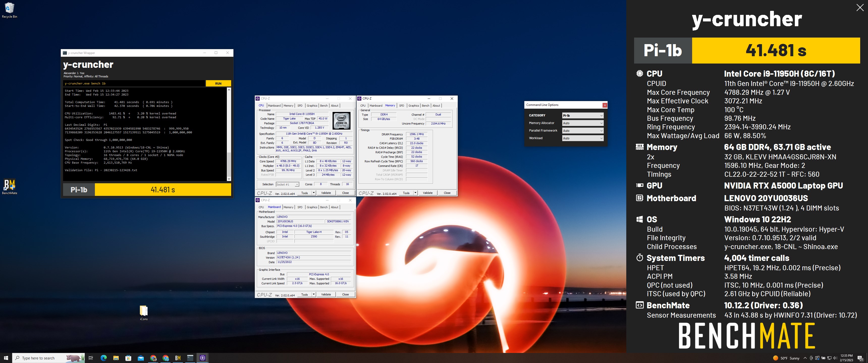
Task: Select the Uncore Frequency 2194.6 MHz value
Action: point(438,124)
